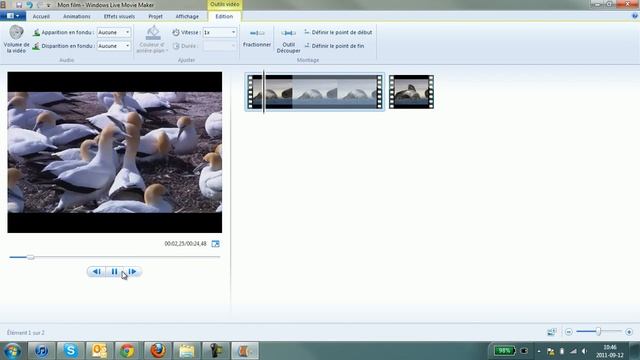Toggle full screen preview icon

pyautogui.click(x=216, y=244)
